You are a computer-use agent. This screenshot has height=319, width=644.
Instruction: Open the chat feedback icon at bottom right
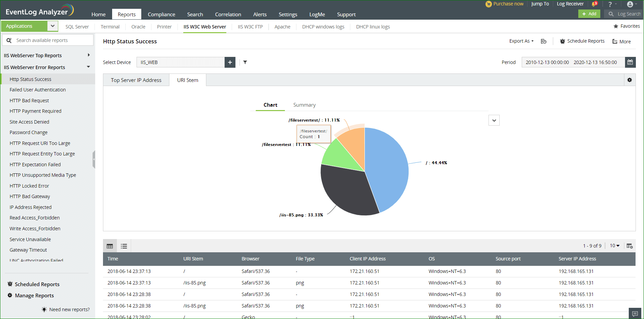coord(635,314)
